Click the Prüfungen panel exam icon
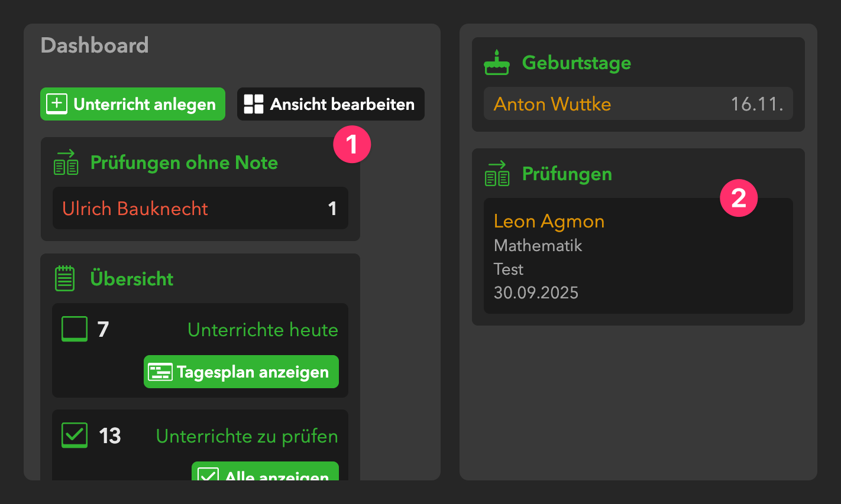Viewport: 841px width, 504px height. [x=497, y=174]
